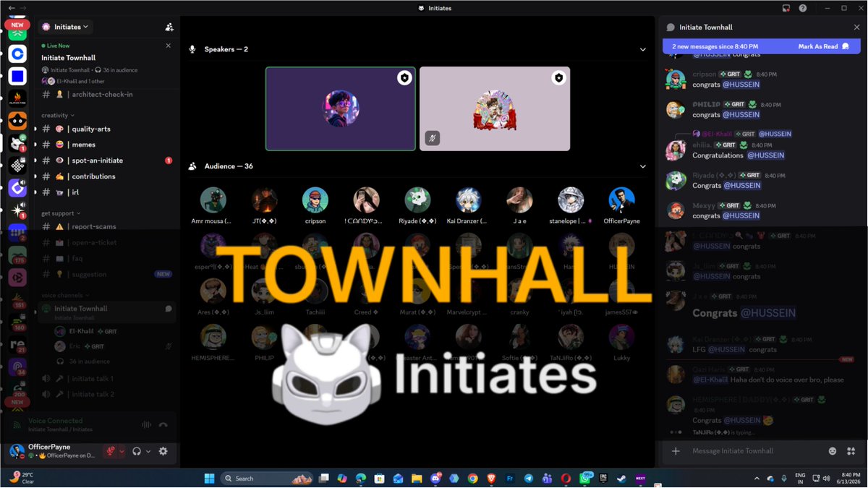Click Riyade's avatar in the chat
This screenshot has height=488, width=868.
(x=676, y=181)
